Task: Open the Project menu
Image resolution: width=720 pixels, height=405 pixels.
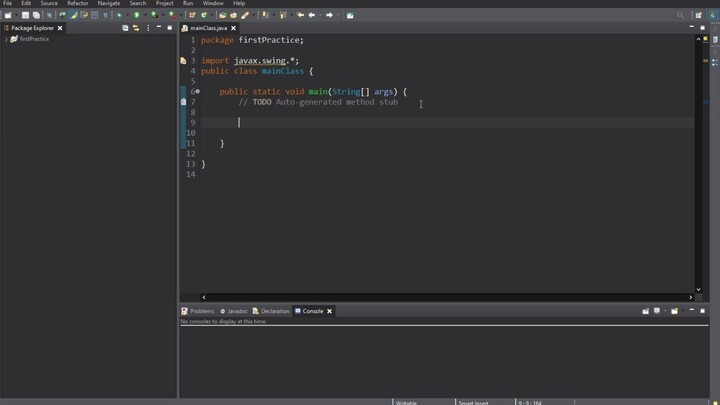Action: (x=164, y=3)
